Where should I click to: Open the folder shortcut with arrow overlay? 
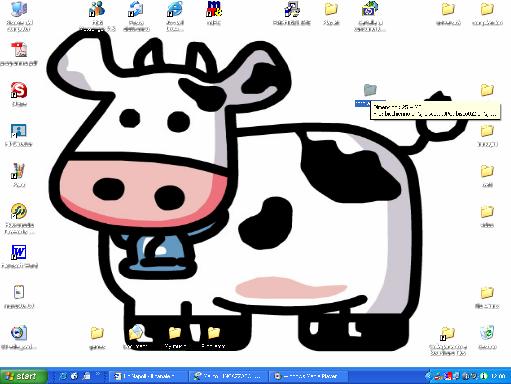pos(448,333)
